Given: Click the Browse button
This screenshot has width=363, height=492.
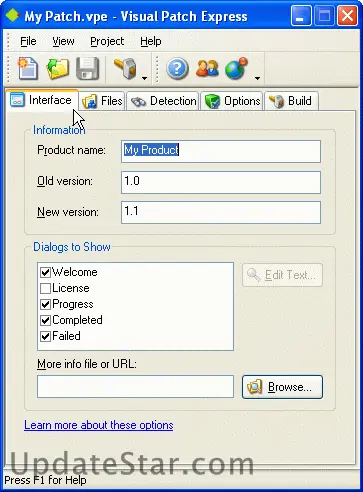Looking at the screenshot, I should coord(282,387).
